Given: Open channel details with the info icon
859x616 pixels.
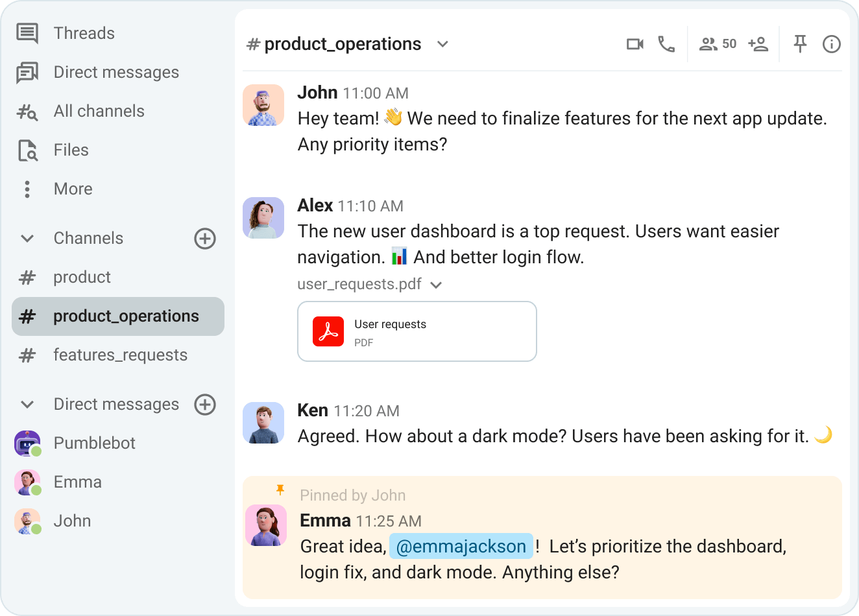Looking at the screenshot, I should pos(831,44).
